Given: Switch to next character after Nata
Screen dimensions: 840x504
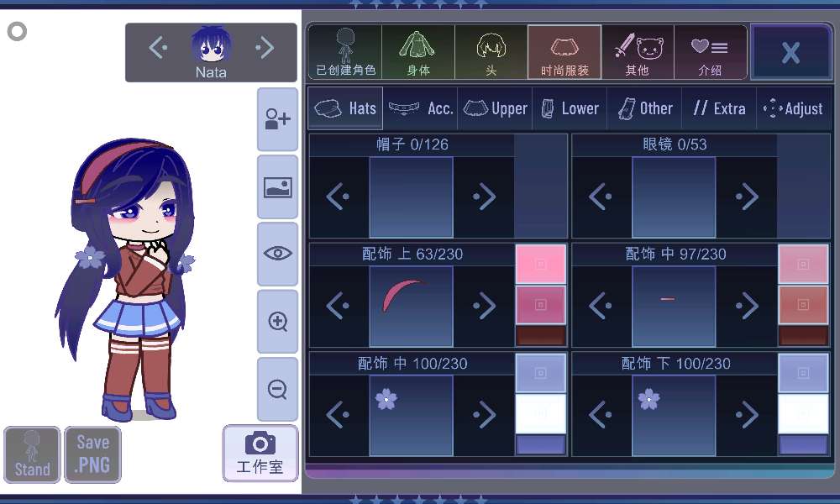Looking at the screenshot, I should (265, 48).
